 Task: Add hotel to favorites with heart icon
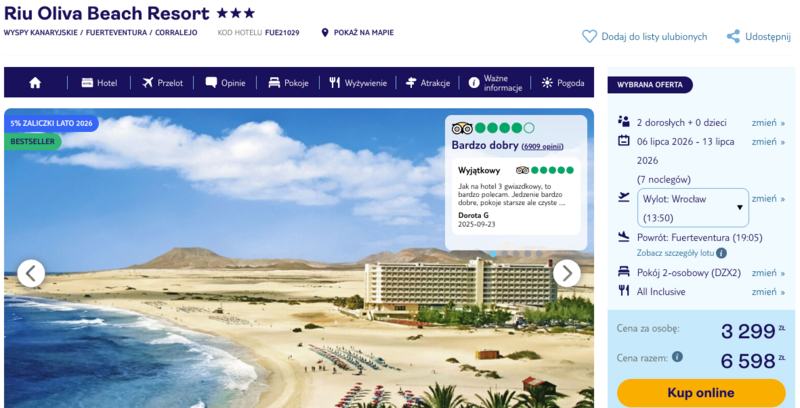[589, 36]
